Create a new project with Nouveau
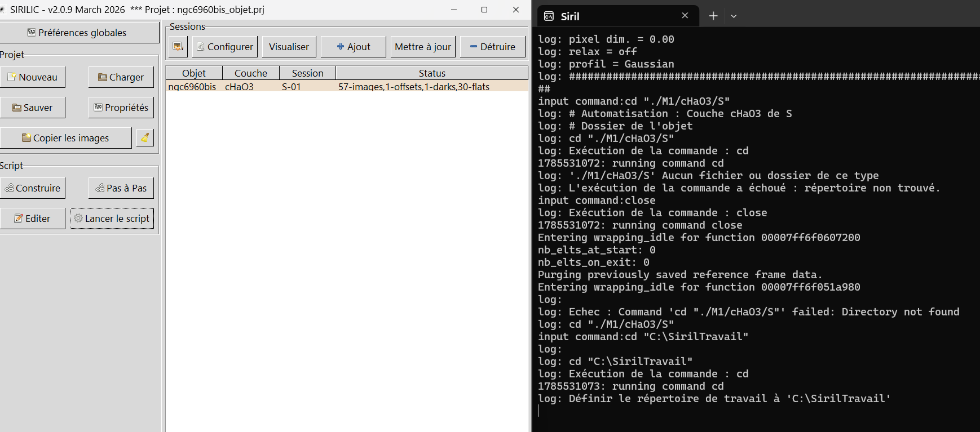The width and height of the screenshot is (980, 432). 32,77
